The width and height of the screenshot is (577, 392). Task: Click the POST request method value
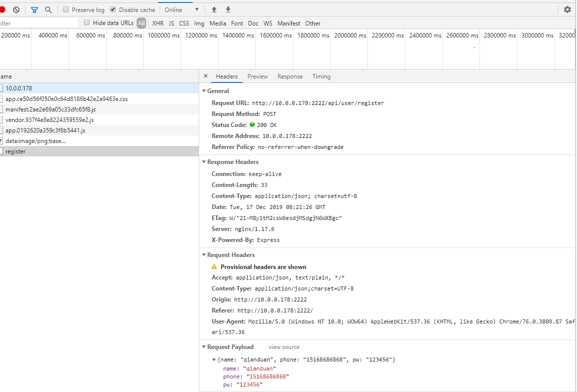[x=269, y=114]
